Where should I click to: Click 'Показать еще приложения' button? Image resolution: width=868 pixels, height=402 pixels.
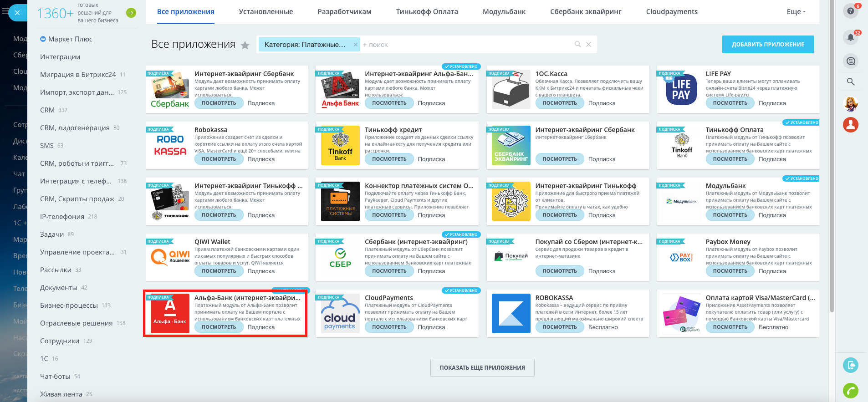(482, 368)
